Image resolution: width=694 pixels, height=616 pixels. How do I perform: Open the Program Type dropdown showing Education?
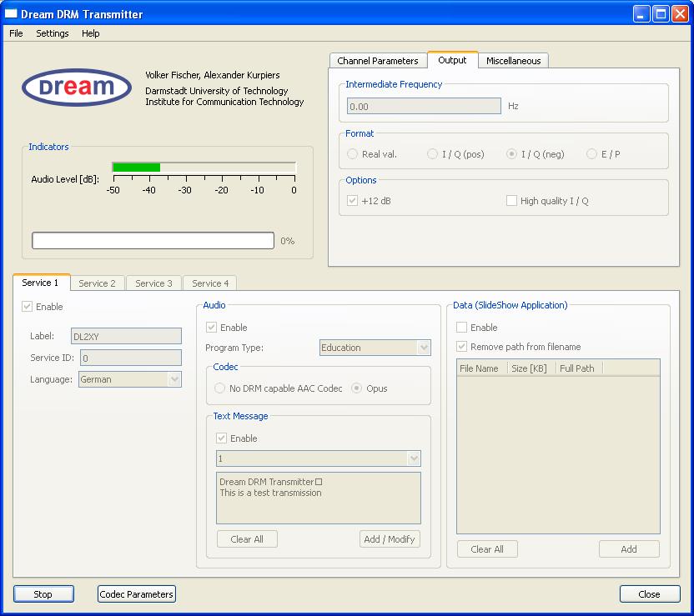coord(375,348)
